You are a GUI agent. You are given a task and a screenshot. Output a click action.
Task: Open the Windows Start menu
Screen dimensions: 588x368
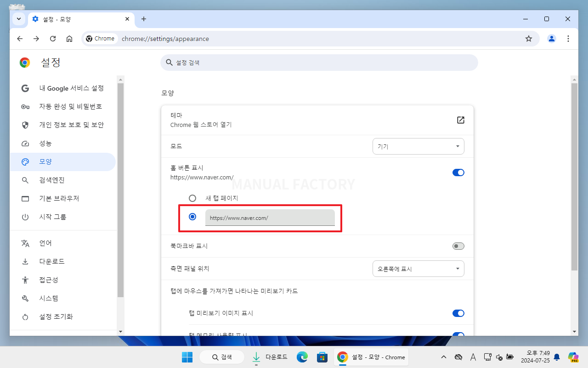pos(187,357)
